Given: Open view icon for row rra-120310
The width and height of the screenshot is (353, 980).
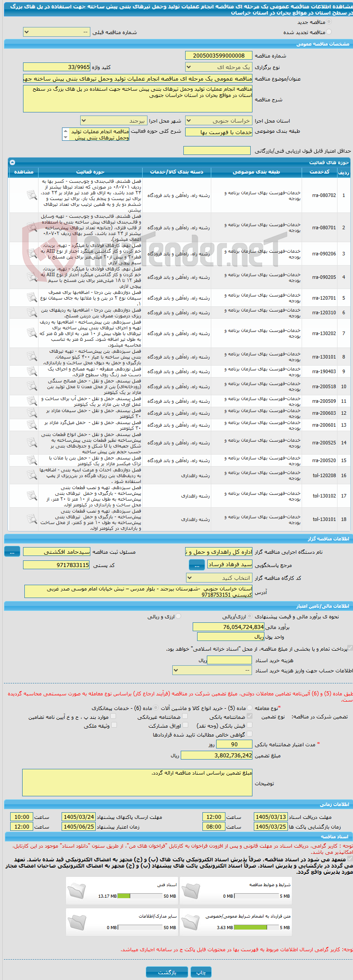Looking at the screenshot, I should click(x=31, y=313).
